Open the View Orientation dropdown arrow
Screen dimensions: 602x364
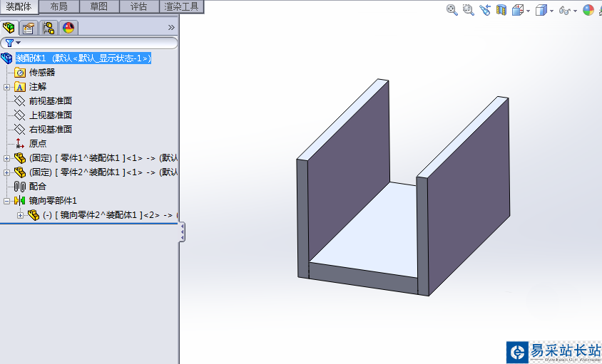pos(528,11)
